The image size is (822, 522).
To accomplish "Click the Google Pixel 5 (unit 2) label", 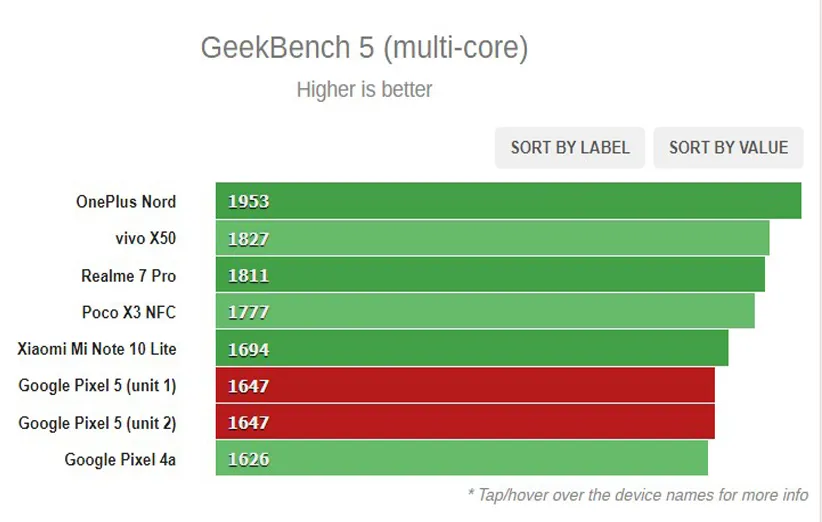I will point(97,423).
